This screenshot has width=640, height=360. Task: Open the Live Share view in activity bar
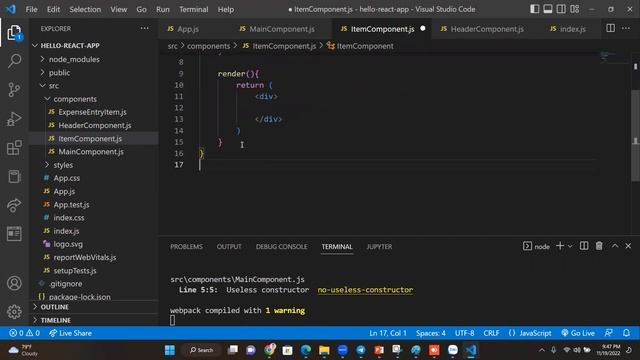click(14, 205)
